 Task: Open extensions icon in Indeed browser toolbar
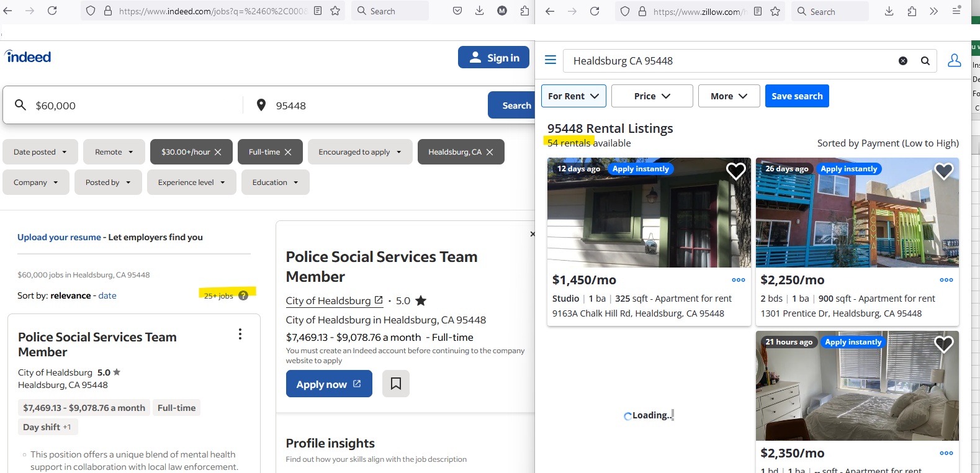click(x=524, y=11)
